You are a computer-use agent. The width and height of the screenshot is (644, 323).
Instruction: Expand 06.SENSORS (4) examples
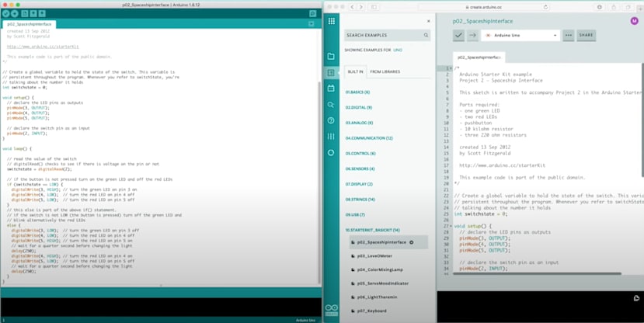360,168
